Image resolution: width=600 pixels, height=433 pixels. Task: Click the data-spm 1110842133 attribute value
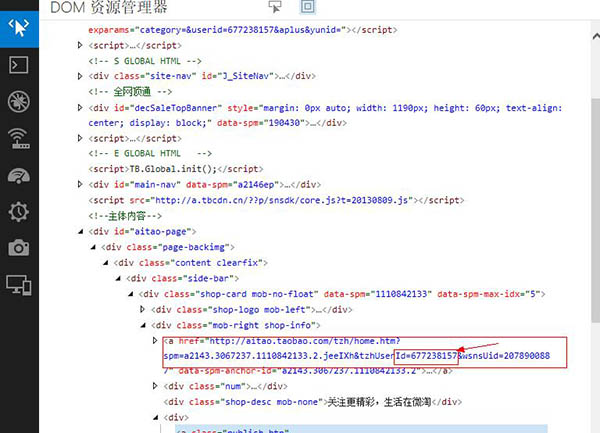tap(401, 294)
